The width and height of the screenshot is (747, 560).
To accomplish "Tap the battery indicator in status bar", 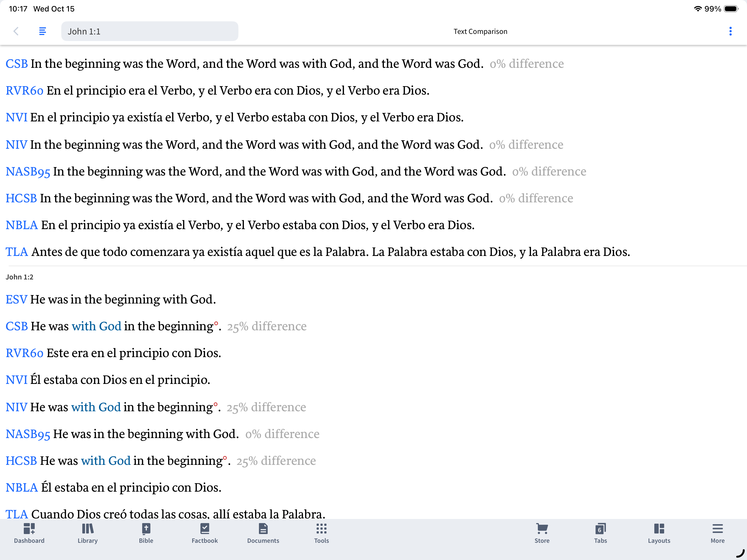I will pos(731,9).
